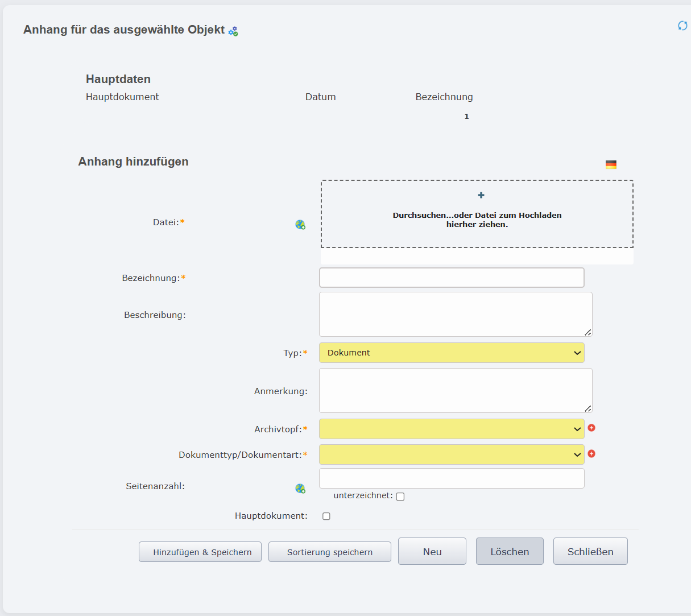The image size is (691, 616).
Task: Click the Schließen button
Action: tap(590, 551)
